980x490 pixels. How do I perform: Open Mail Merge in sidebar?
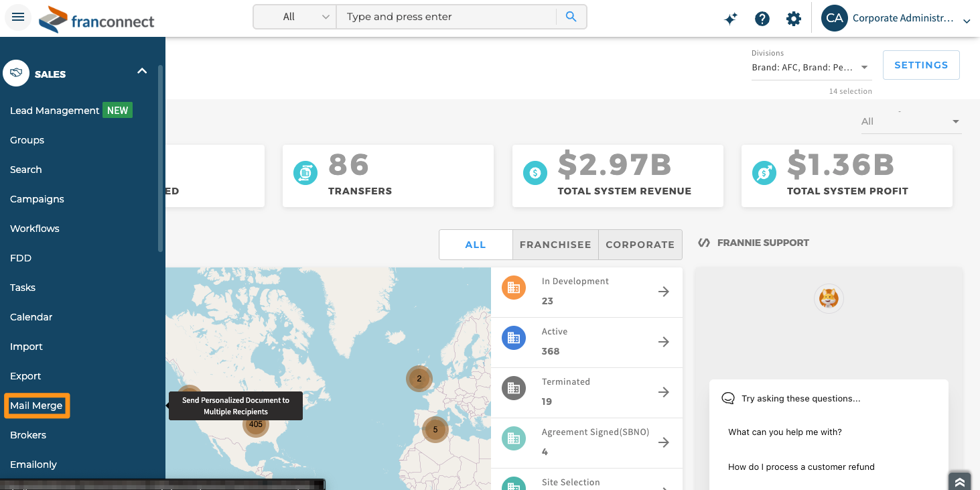[37, 406]
